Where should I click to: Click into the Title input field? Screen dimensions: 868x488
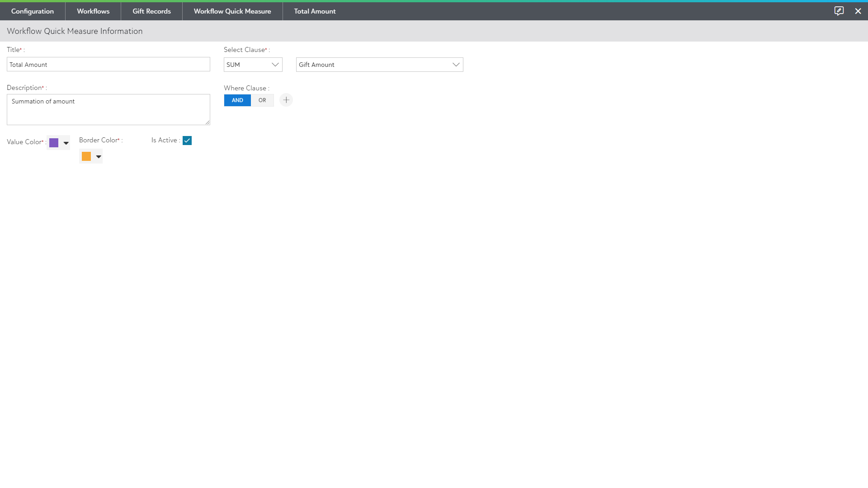108,65
